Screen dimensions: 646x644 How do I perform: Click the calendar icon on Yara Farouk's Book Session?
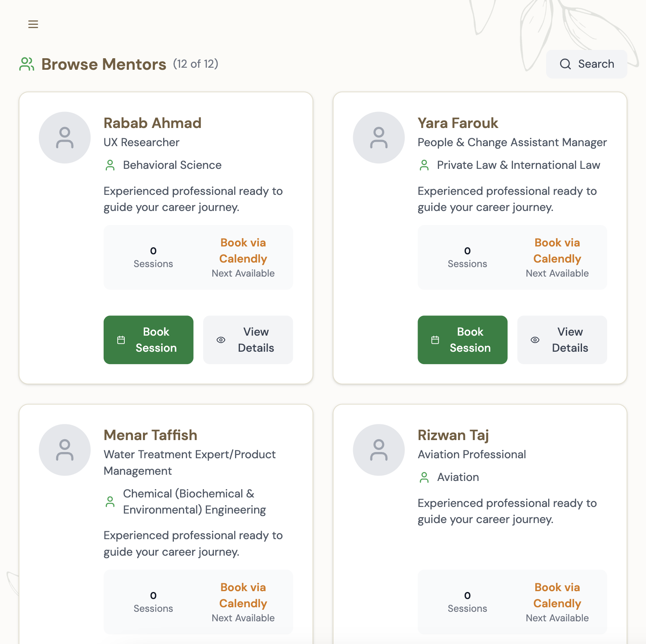pos(435,340)
